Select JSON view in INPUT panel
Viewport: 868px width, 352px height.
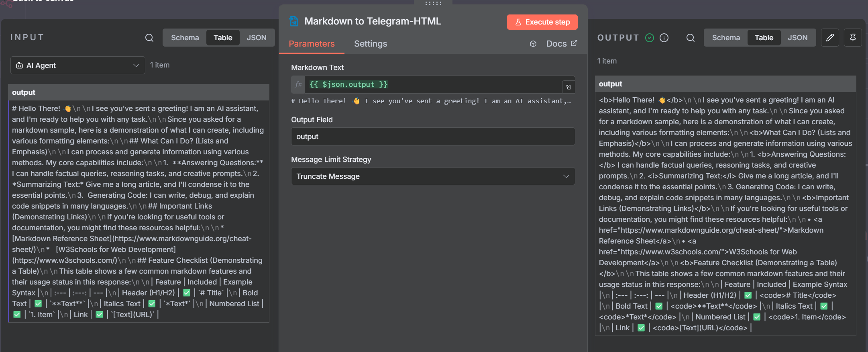click(x=257, y=38)
